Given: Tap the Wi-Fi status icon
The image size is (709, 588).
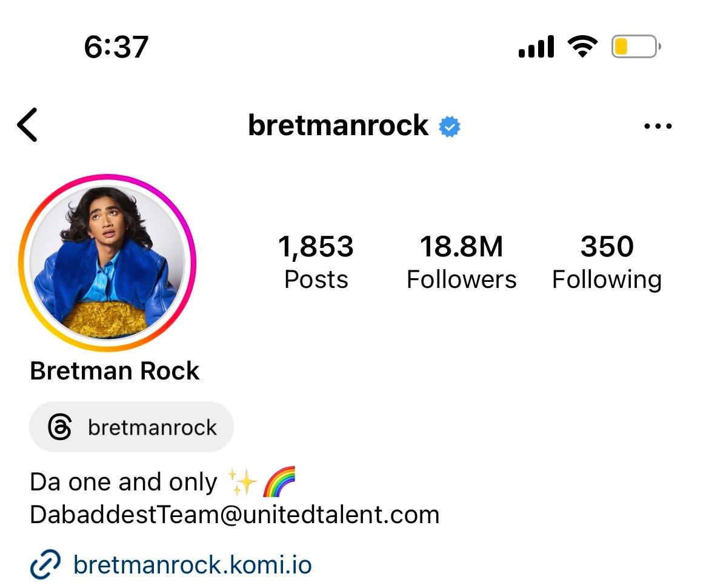Looking at the screenshot, I should click(x=583, y=46).
